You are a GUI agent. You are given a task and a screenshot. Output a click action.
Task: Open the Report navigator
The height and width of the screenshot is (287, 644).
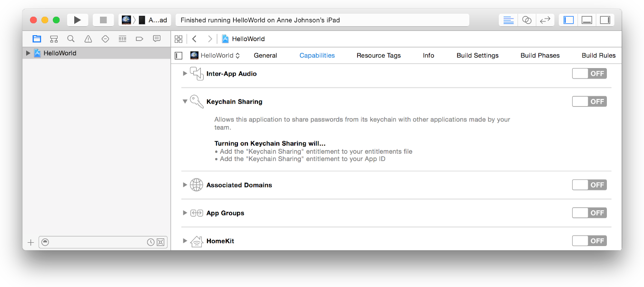157,39
